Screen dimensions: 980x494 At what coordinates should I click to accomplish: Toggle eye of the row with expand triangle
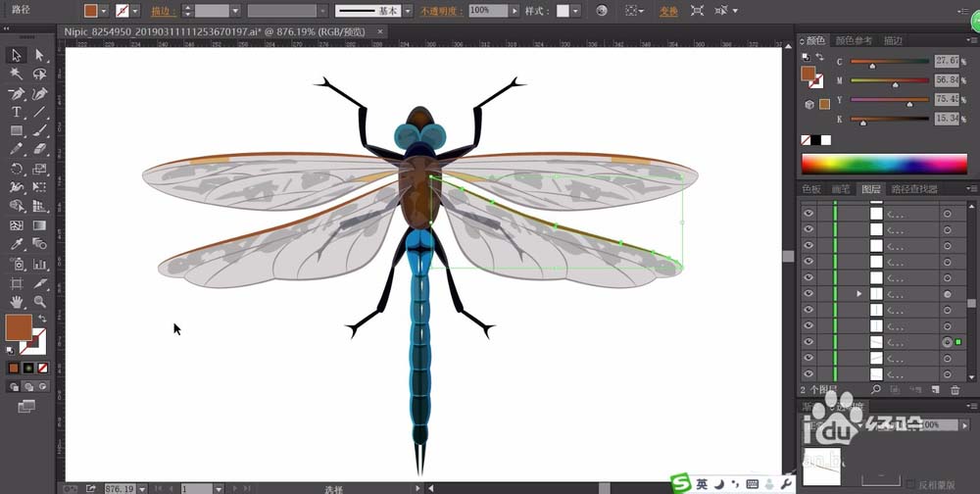pyautogui.click(x=808, y=293)
